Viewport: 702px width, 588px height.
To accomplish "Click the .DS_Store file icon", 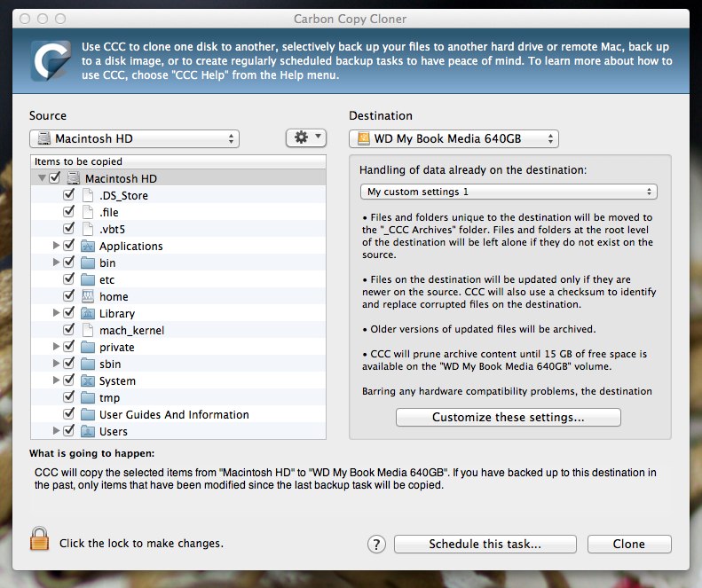I will pyautogui.click(x=88, y=195).
